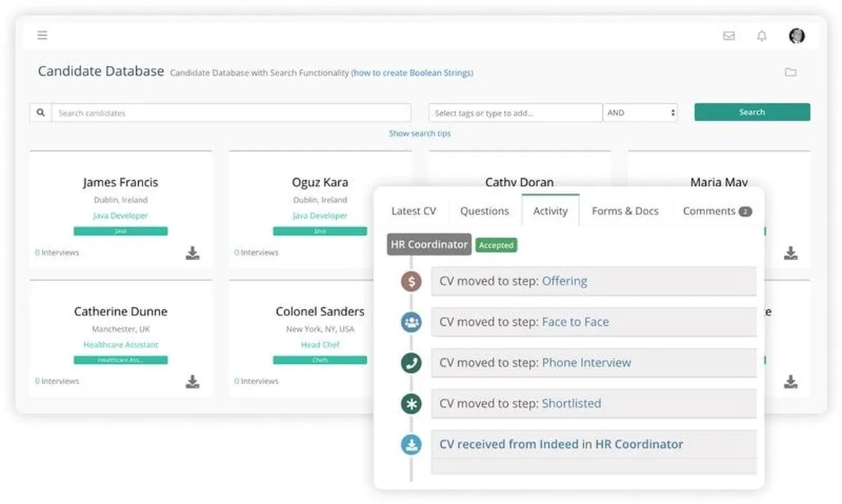Open the mail envelope icon
The width and height of the screenshot is (842, 504).
pos(729,36)
